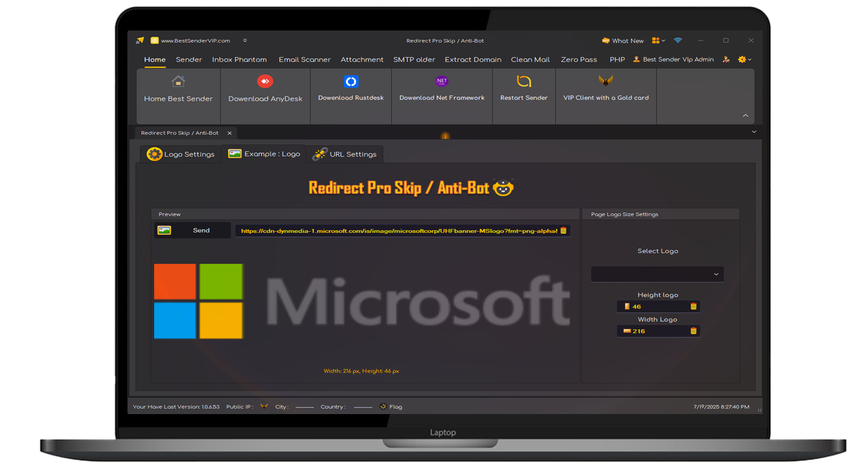Go to the Email Scanner tab

point(305,60)
